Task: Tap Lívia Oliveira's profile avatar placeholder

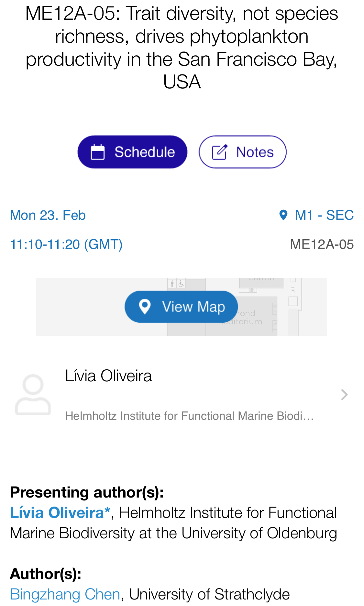Action: point(33,395)
